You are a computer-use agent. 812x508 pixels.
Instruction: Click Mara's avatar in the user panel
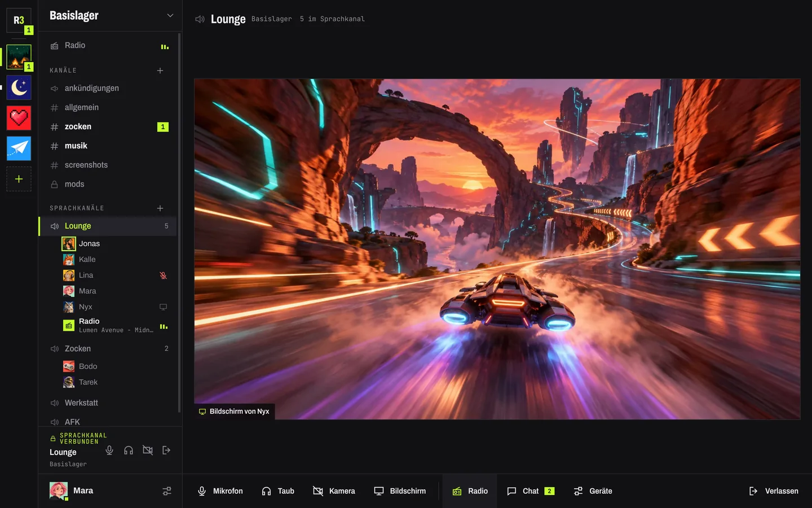pyautogui.click(x=59, y=491)
